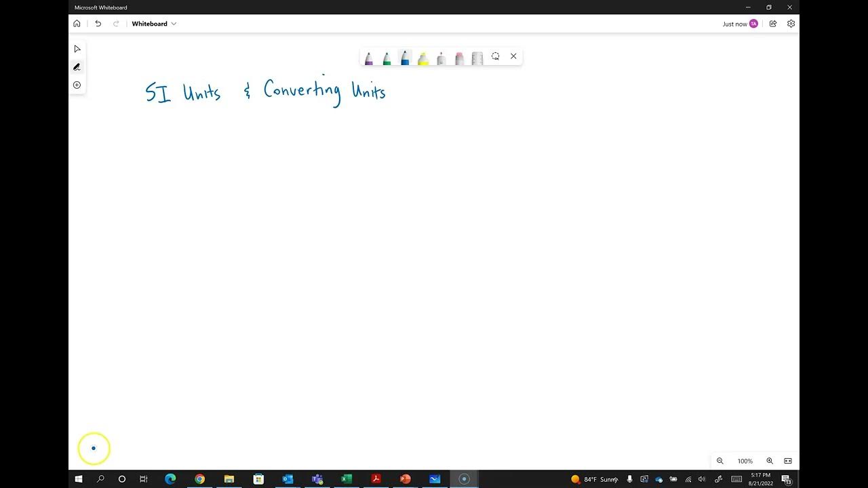
Task: Open File Explorer from taskbar
Action: tap(229, 479)
